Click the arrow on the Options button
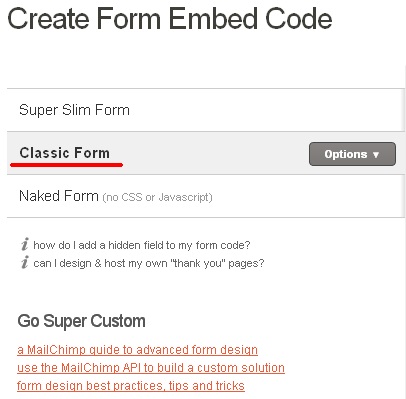 (376, 155)
